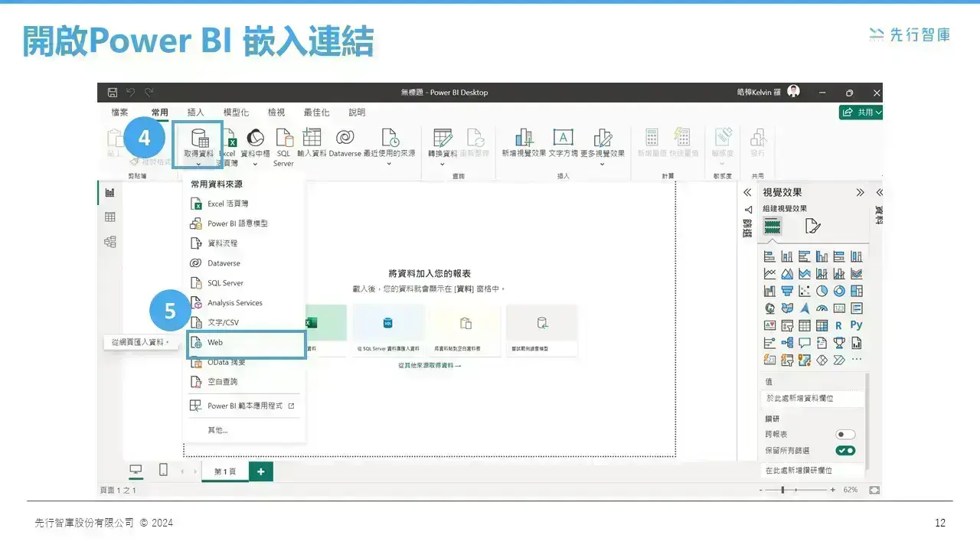The width and height of the screenshot is (980, 551).
Task: Click the 共用 share button
Action: 861,112
